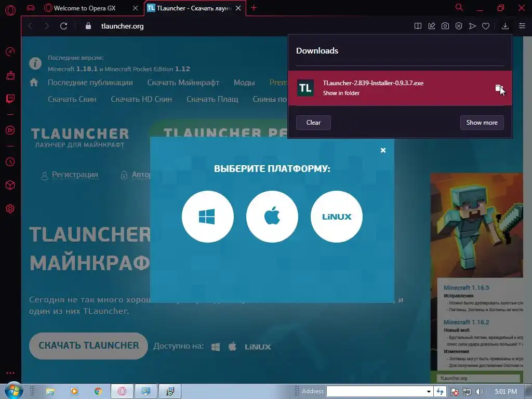This screenshot has height=399, width=532.
Task: Search tabs with magnifier icon
Action: [x=459, y=7]
